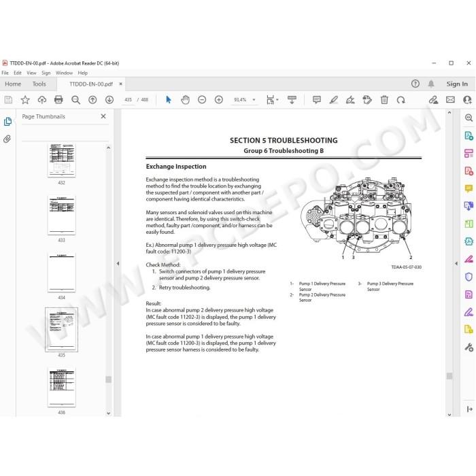Click the Save file icon

pos(8,99)
